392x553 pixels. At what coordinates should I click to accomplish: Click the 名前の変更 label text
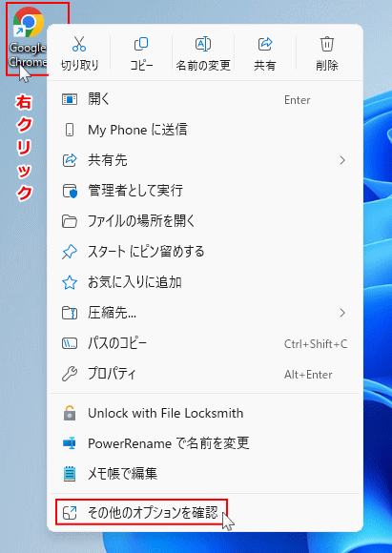(203, 66)
